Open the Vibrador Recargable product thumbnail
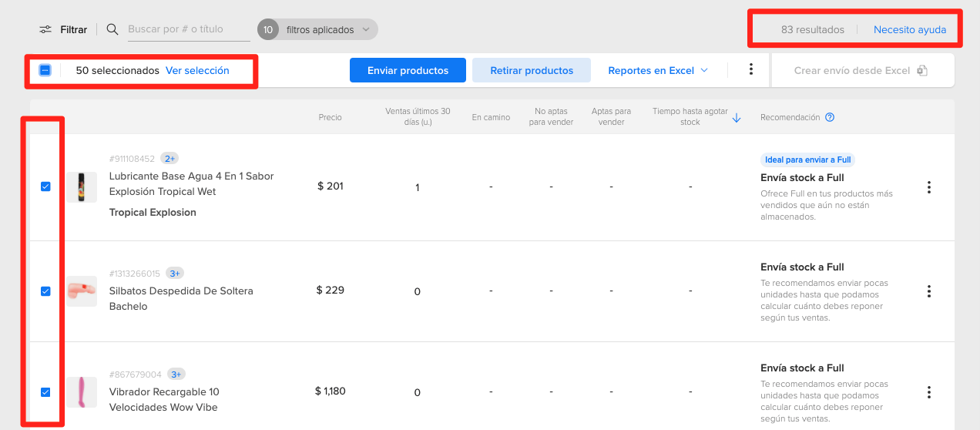980x430 pixels. 82,392
